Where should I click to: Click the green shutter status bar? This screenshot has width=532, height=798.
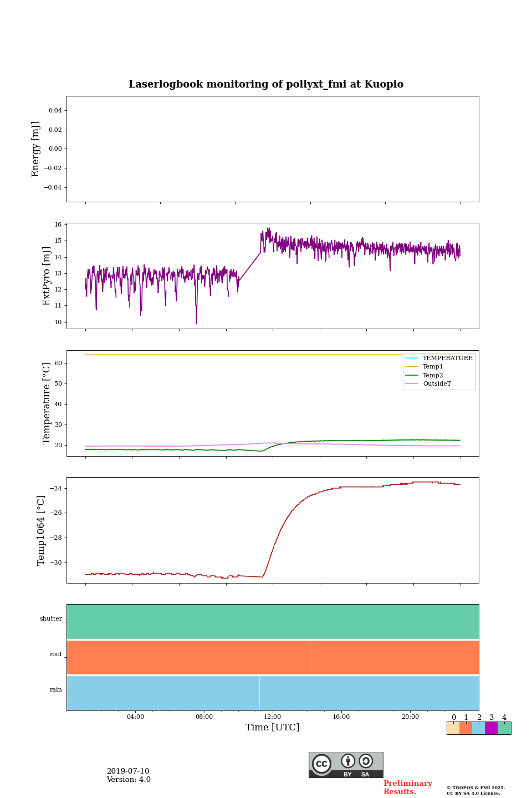tap(273, 622)
